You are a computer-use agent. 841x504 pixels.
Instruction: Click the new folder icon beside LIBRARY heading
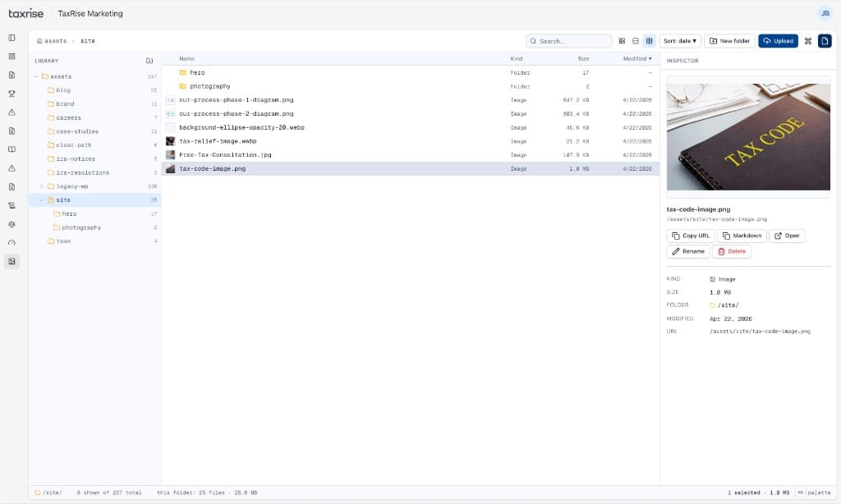(x=149, y=61)
